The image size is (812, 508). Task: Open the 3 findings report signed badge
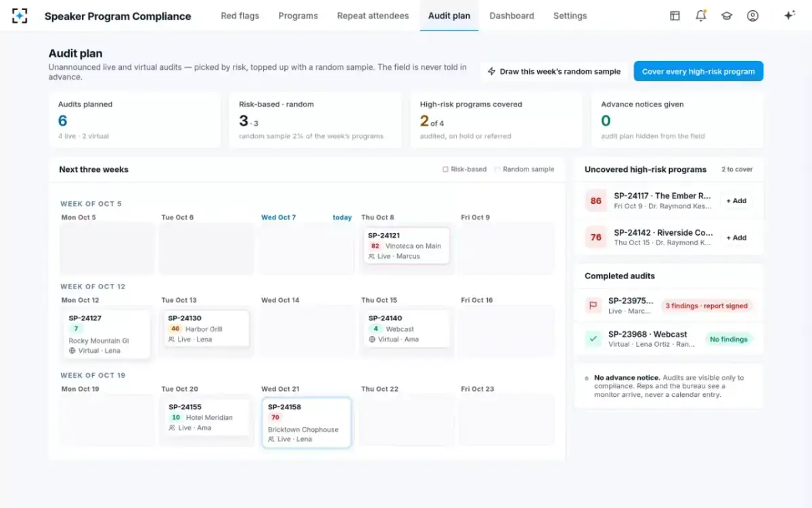click(706, 305)
